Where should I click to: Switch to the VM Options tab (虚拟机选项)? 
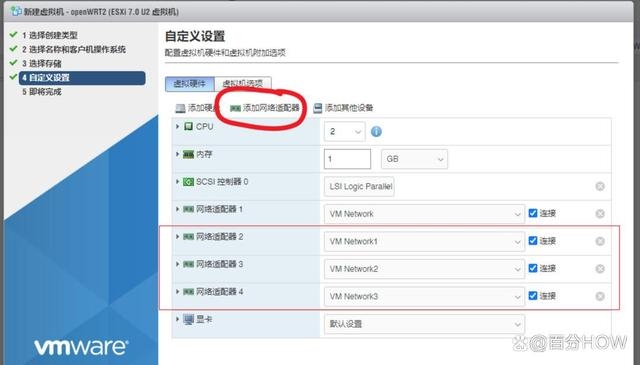(x=243, y=84)
